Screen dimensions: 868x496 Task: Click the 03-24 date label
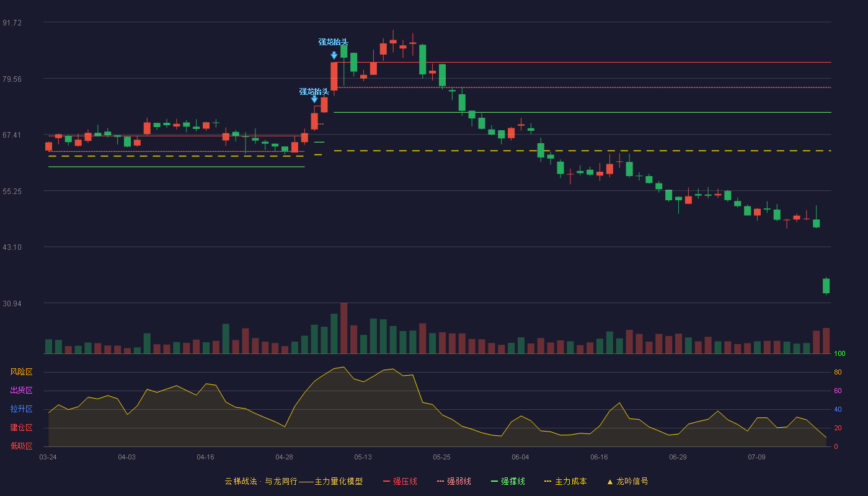(48, 457)
